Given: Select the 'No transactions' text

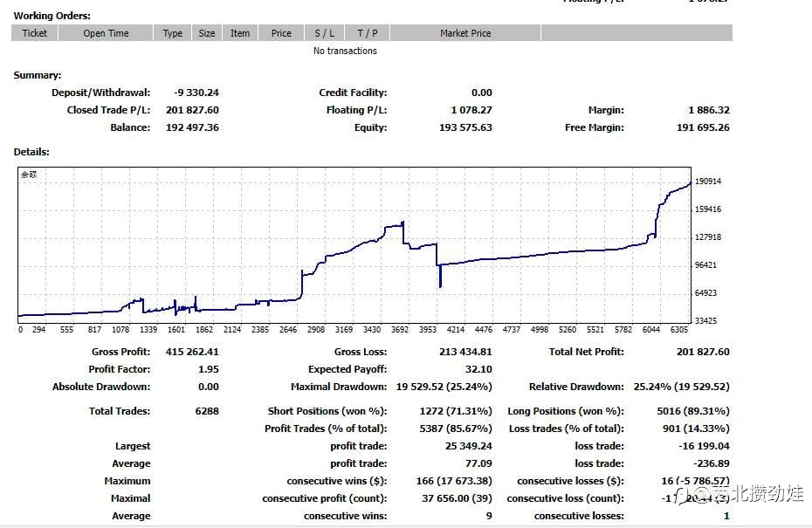Looking at the screenshot, I should (x=345, y=51).
